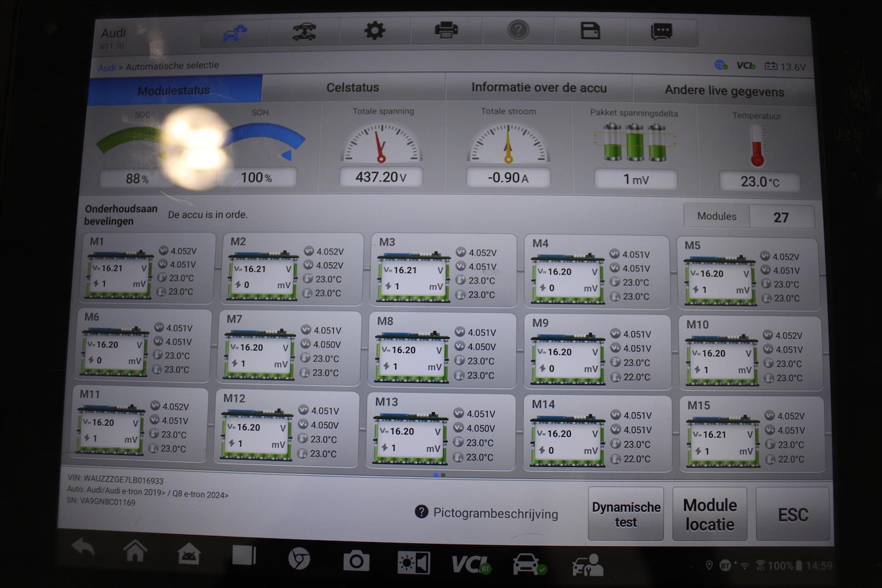This screenshot has width=882, height=588.
Task: Open settings with the gear icon
Action: [x=375, y=31]
